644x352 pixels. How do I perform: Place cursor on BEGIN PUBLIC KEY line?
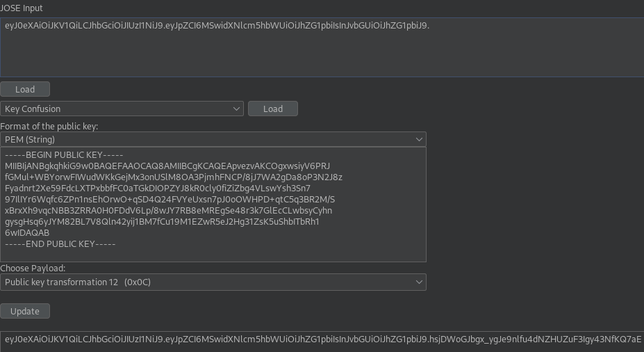coord(64,155)
